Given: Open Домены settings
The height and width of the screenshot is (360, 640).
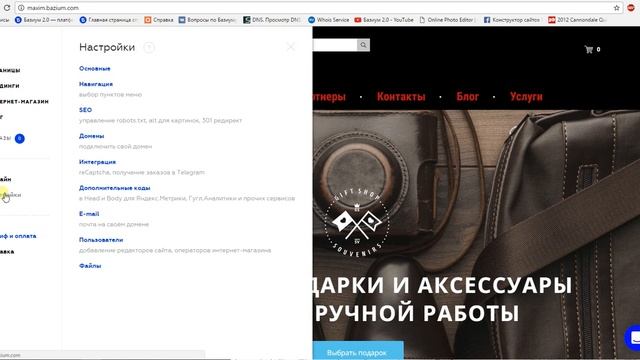Looking at the screenshot, I should point(91,136).
